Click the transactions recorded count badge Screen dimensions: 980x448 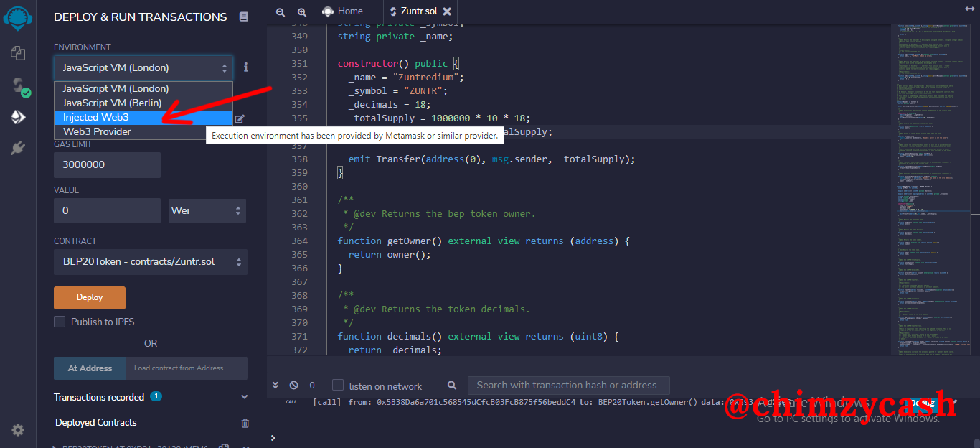(x=156, y=396)
